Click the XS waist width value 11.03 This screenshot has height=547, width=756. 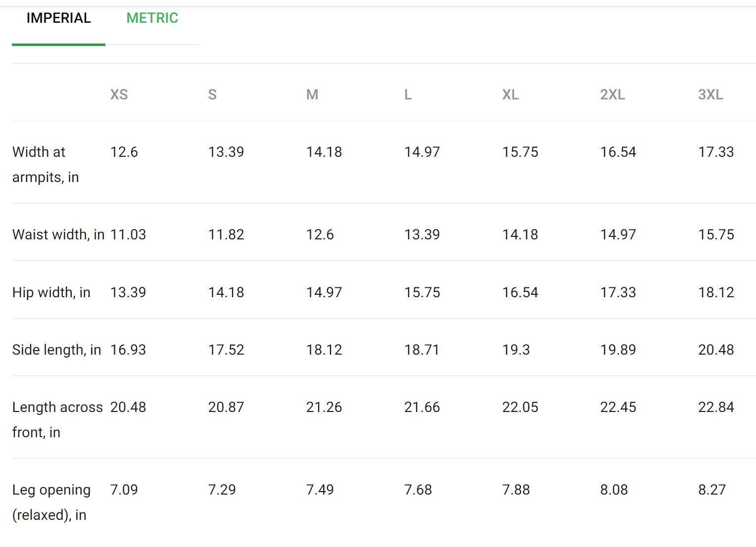(128, 234)
